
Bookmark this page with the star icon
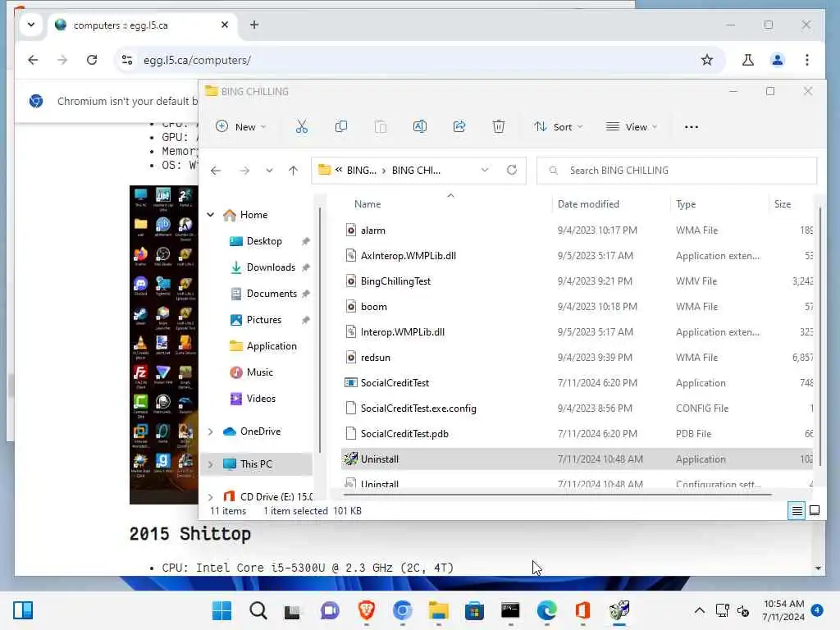tap(706, 60)
